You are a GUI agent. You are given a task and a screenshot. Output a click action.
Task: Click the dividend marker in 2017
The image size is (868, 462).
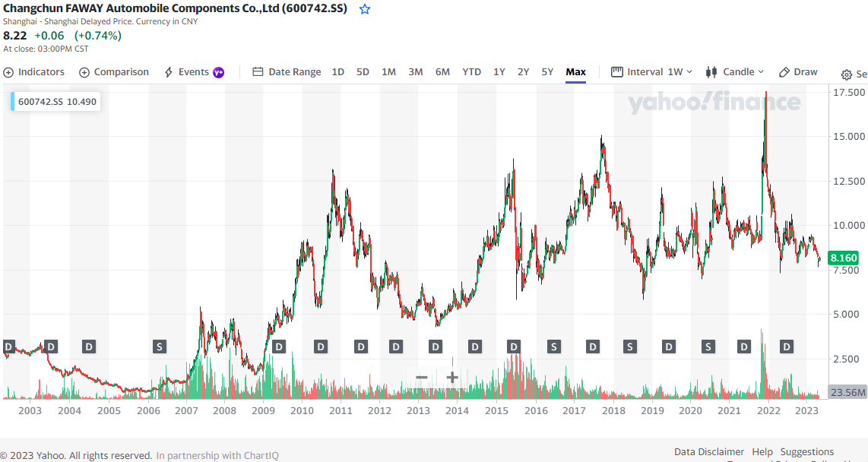pyautogui.click(x=593, y=347)
